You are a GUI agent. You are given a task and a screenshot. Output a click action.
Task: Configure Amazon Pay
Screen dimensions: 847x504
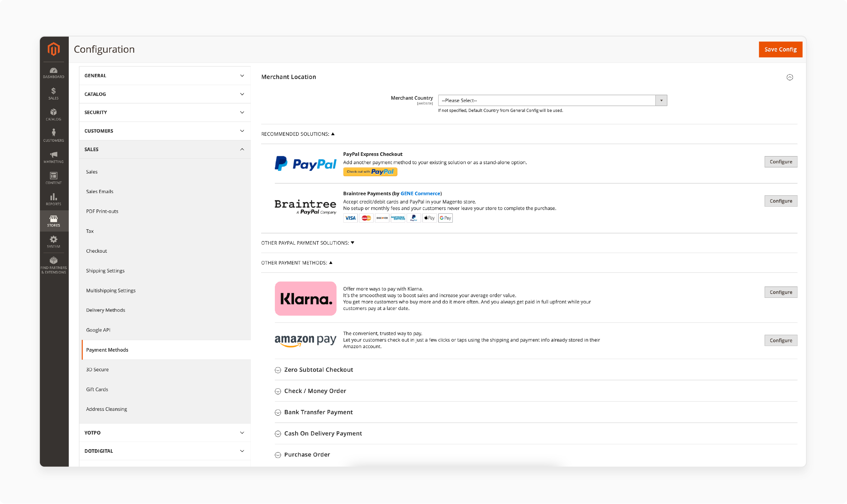pyautogui.click(x=781, y=341)
